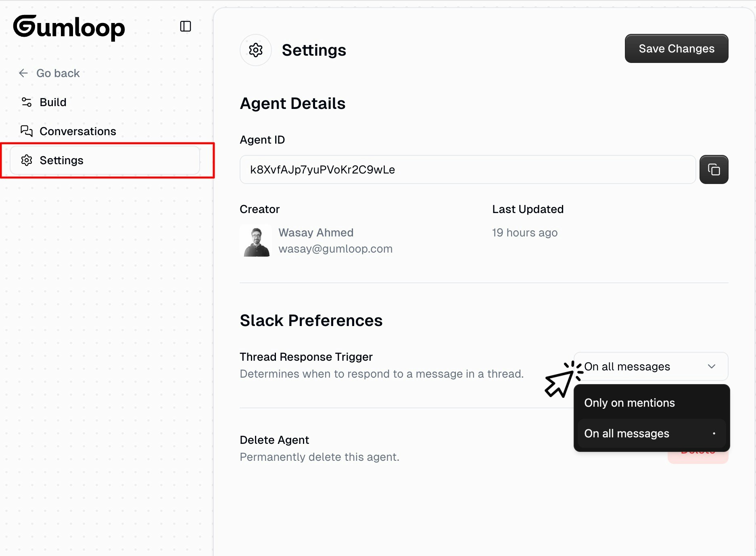756x556 pixels.
Task: Click the Agent Details heading
Action: click(292, 103)
